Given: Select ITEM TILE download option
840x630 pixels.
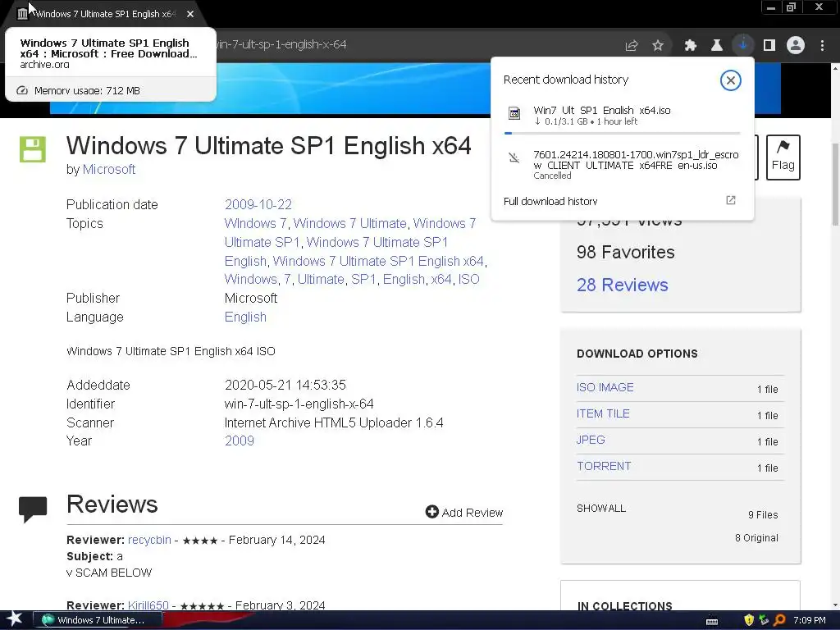Looking at the screenshot, I should [x=603, y=413].
